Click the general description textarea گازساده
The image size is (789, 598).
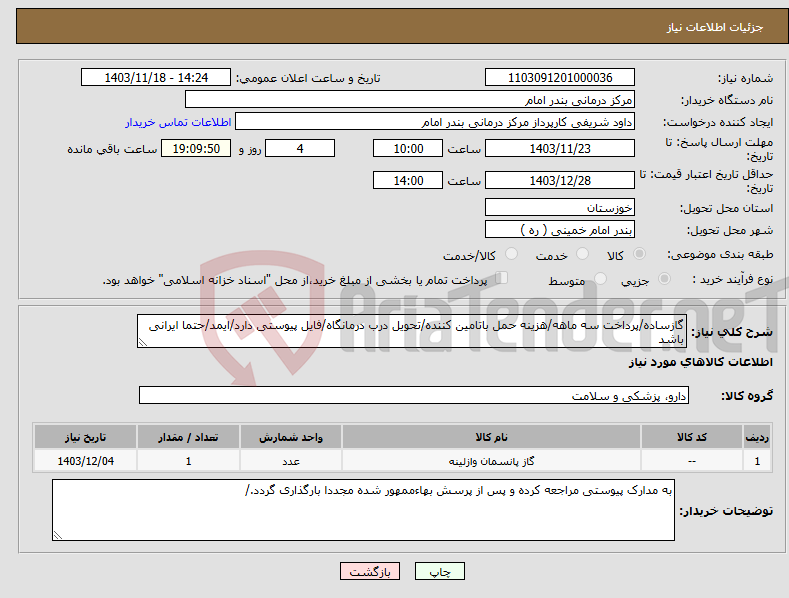(412, 331)
